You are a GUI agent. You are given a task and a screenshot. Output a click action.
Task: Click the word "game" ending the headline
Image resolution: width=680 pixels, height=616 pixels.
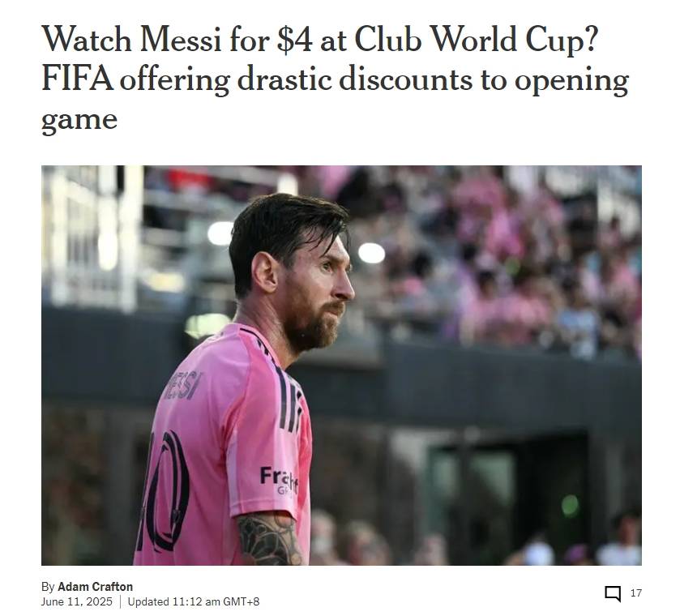point(79,120)
